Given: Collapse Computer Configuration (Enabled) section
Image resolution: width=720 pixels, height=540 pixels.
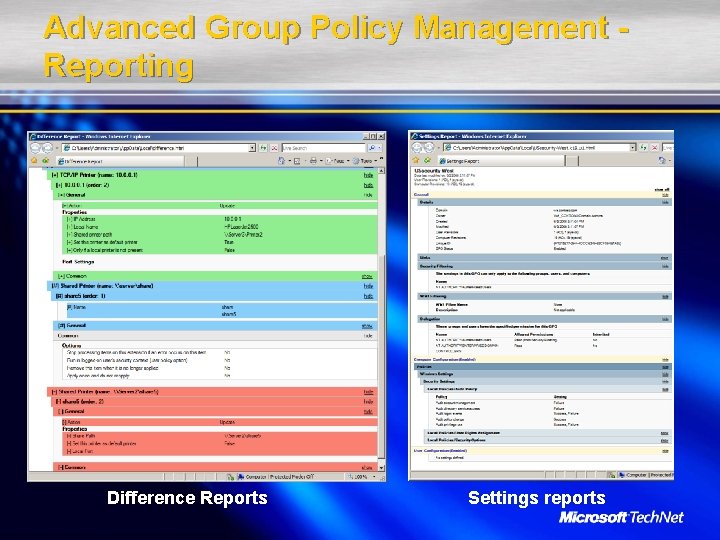Looking at the screenshot, I should [x=542, y=360].
